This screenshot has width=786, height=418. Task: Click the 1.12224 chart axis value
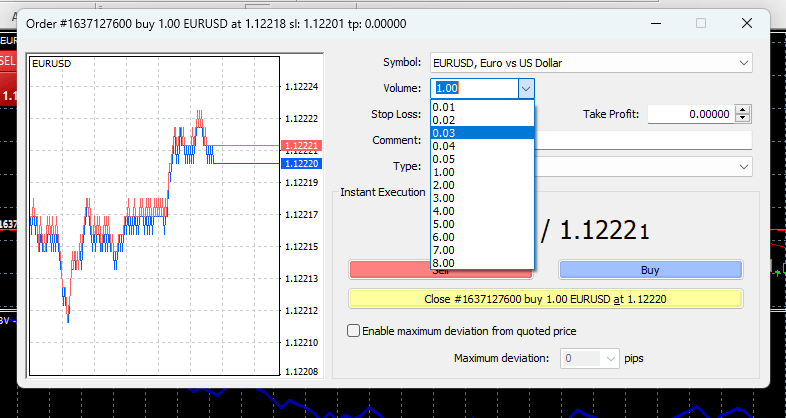point(301,87)
